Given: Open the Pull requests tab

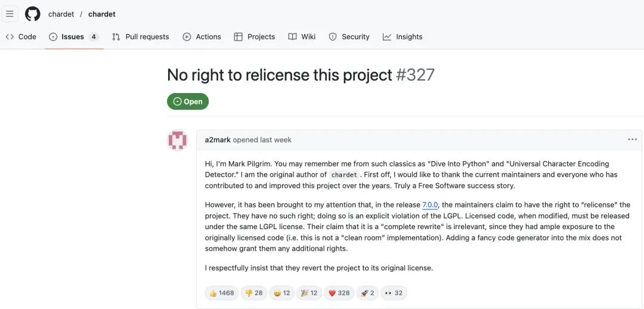Looking at the screenshot, I should point(141,36).
